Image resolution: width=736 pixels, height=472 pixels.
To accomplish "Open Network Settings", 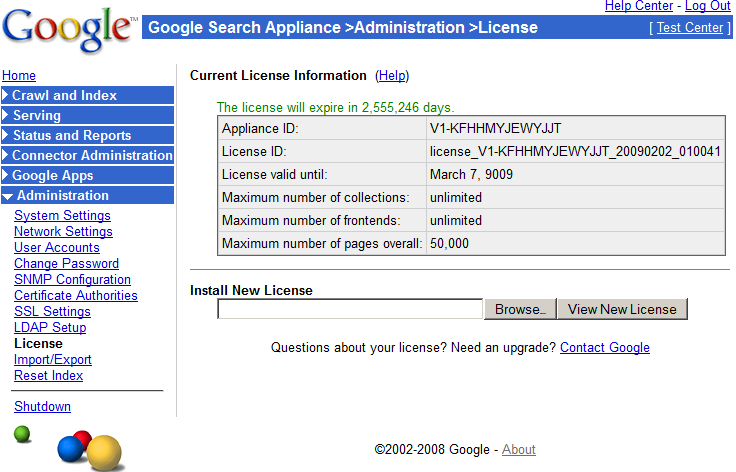I will (63, 231).
